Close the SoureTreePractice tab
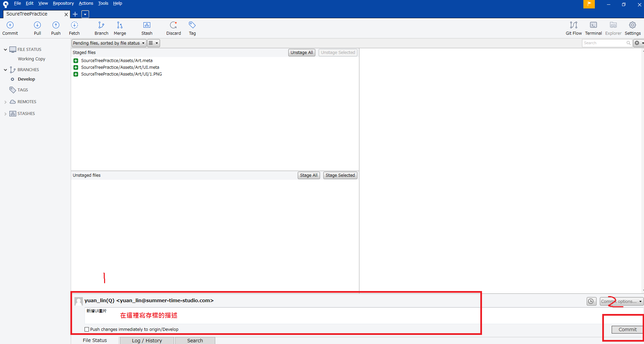This screenshot has height=344, width=644. click(x=66, y=15)
